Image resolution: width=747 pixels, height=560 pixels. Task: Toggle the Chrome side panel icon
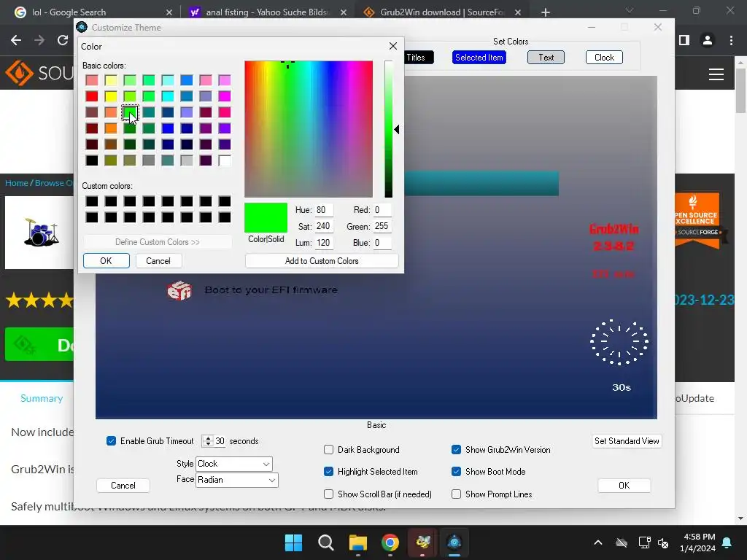click(684, 41)
